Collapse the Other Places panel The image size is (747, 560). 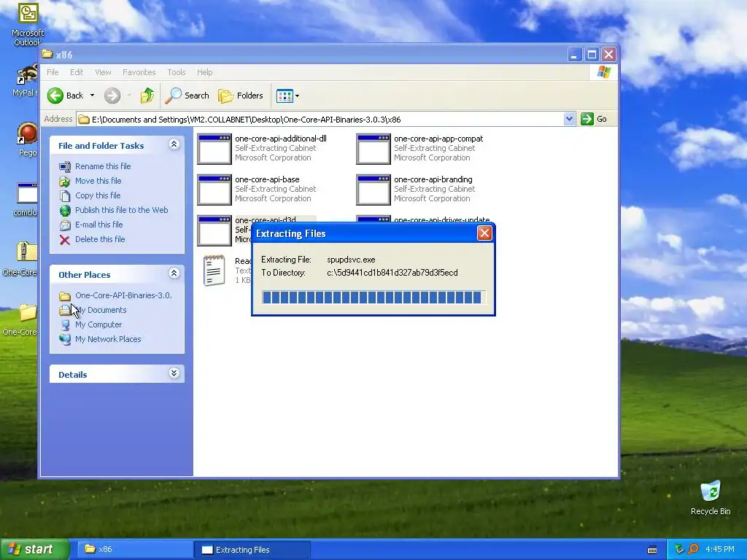click(x=174, y=273)
